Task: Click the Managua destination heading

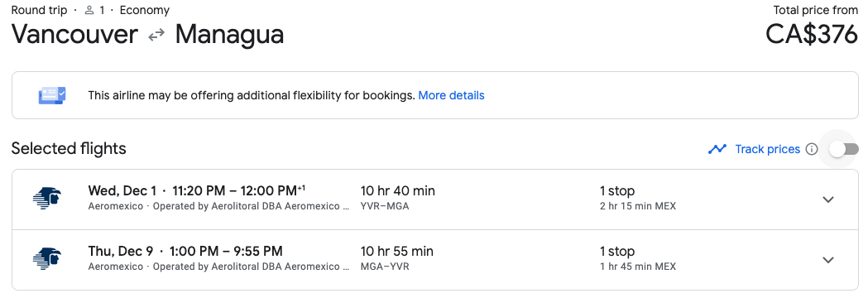Action: 230,34
